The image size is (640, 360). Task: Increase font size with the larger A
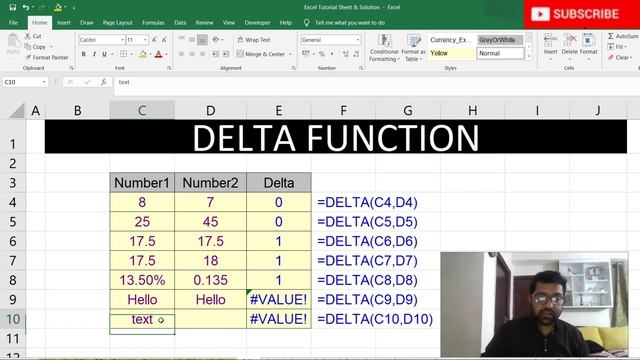click(x=154, y=40)
